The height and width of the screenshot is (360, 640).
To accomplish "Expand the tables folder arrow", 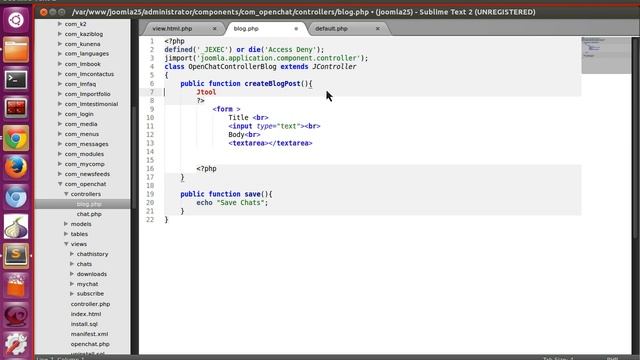I will (66, 234).
